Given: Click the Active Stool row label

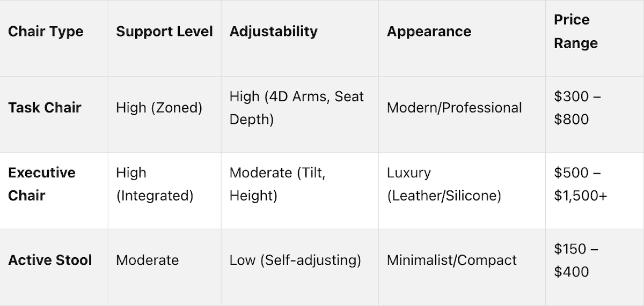Looking at the screenshot, I should point(50,260).
